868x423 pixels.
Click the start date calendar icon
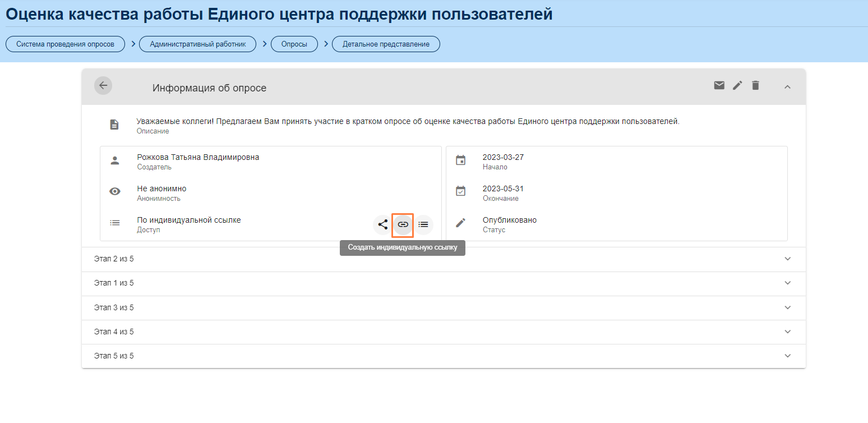click(460, 160)
